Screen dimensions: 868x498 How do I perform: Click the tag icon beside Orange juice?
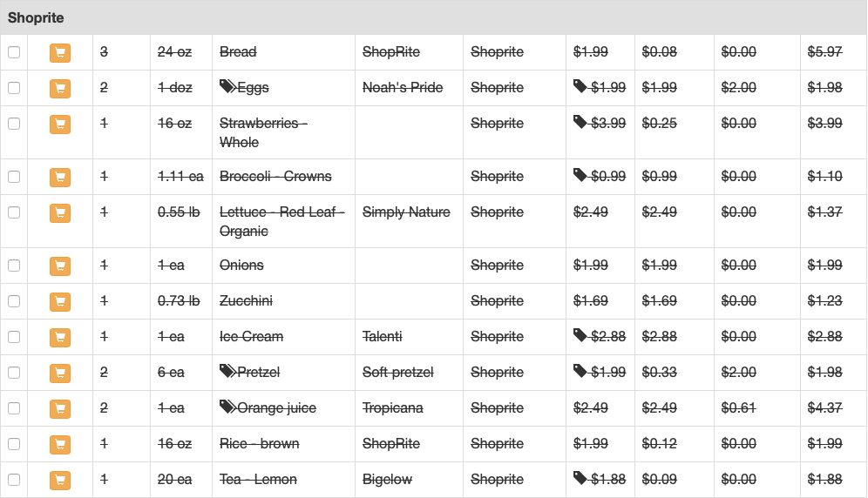click(x=227, y=407)
